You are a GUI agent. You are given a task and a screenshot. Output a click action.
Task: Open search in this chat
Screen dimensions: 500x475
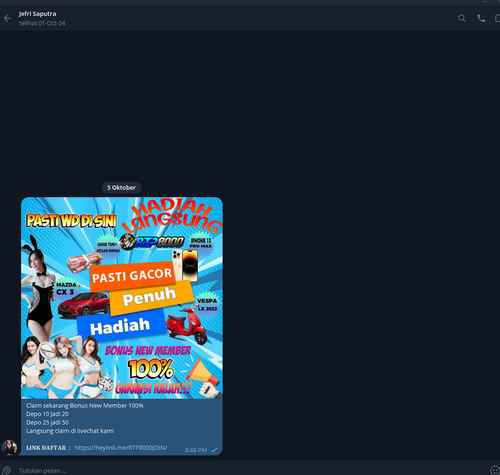tap(462, 18)
